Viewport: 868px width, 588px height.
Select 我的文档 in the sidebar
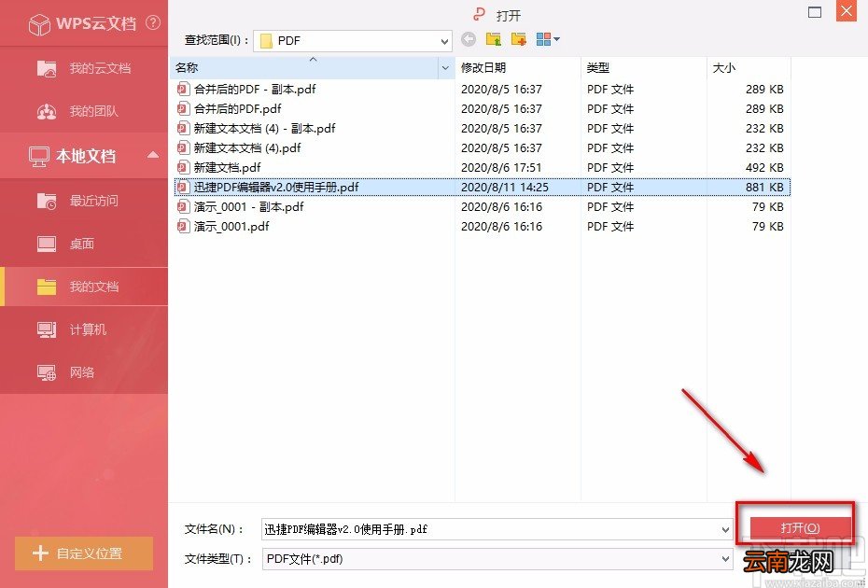pos(84,287)
